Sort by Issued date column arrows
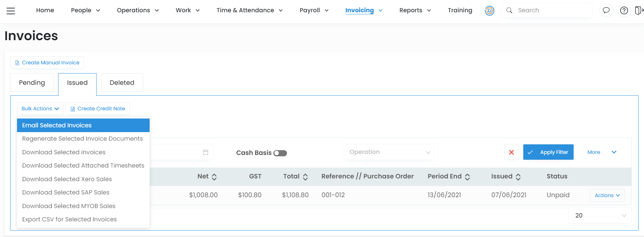The width and height of the screenshot is (644, 237). click(518, 177)
